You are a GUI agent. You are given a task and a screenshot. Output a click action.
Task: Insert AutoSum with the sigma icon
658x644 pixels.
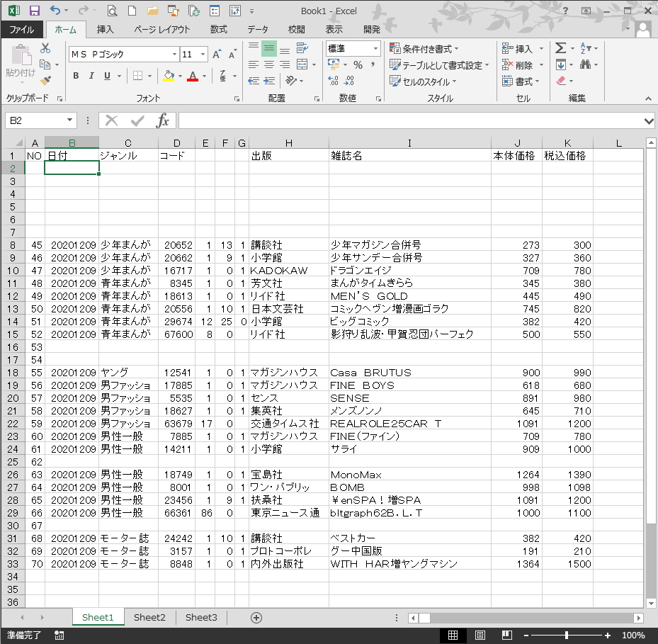(561, 48)
